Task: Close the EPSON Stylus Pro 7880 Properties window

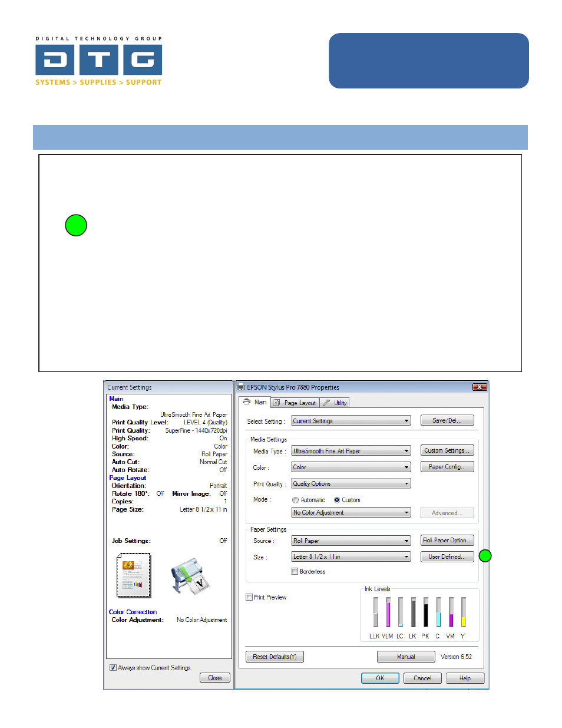Action: [480, 387]
